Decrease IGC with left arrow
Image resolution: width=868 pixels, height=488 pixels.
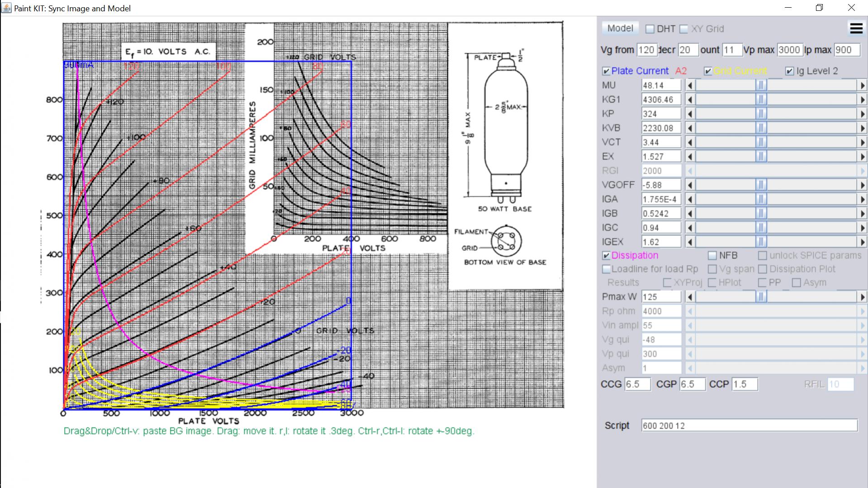coord(690,228)
